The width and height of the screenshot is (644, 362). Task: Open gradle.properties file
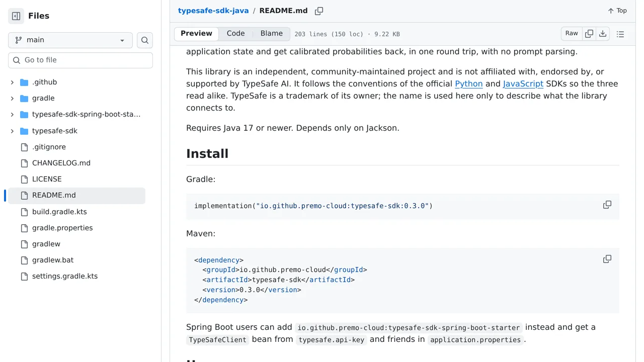click(62, 228)
